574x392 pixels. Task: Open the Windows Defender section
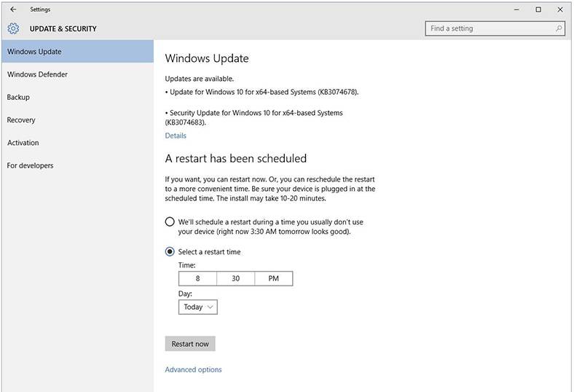(x=78, y=74)
